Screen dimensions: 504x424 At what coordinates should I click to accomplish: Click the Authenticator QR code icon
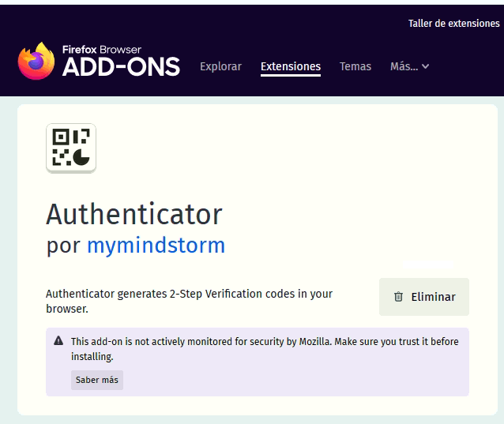coord(71,148)
